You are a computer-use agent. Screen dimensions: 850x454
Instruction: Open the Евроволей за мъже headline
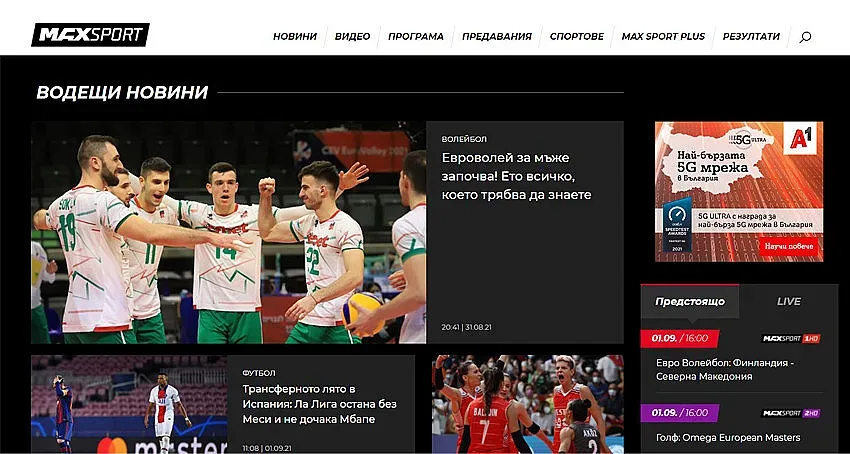[517, 176]
